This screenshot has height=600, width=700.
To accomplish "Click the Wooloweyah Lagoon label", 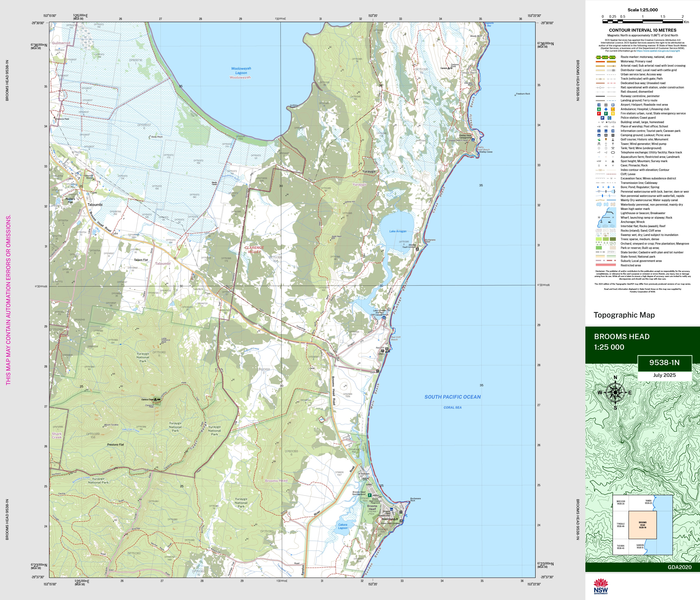I will (x=241, y=71).
